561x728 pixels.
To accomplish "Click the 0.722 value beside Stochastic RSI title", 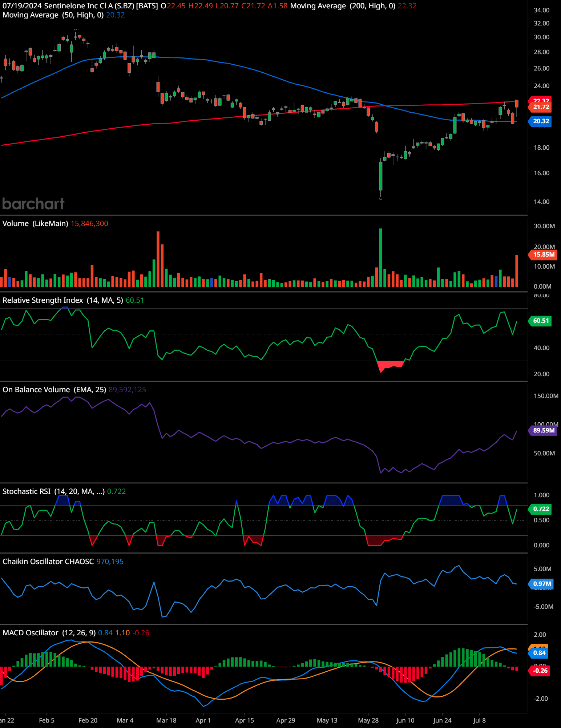I will 116,491.
